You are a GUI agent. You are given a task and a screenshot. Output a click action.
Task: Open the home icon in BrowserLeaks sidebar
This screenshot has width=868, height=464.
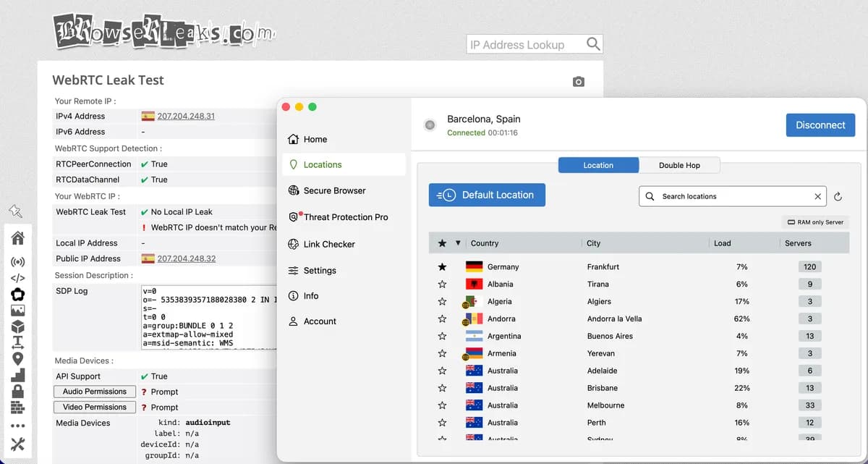[18, 237]
